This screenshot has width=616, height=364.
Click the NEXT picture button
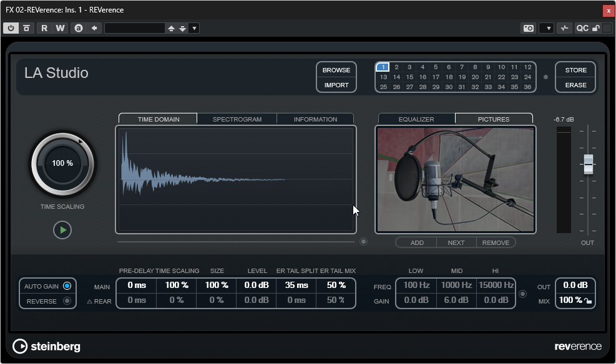point(456,243)
